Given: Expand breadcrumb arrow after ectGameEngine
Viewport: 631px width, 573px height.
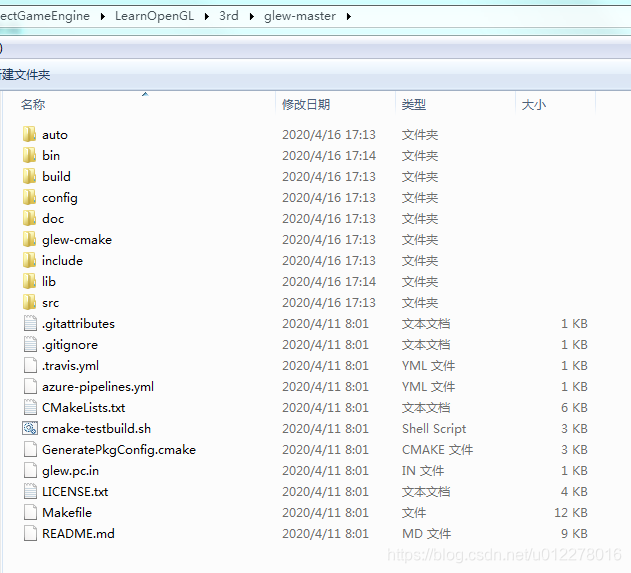Looking at the screenshot, I should click(x=103, y=16).
